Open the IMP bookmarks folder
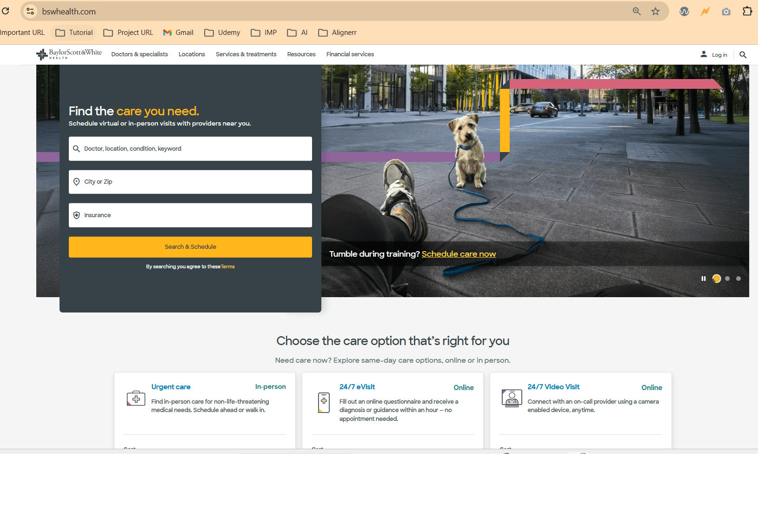Image resolution: width=758 pixels, height=532 pixels. [263, 33]
